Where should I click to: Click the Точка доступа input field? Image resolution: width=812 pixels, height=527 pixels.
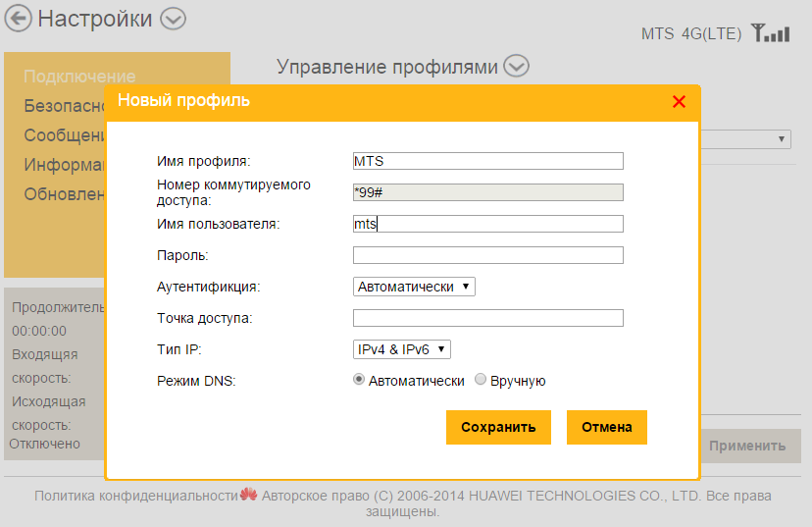(x=487, y=318)
